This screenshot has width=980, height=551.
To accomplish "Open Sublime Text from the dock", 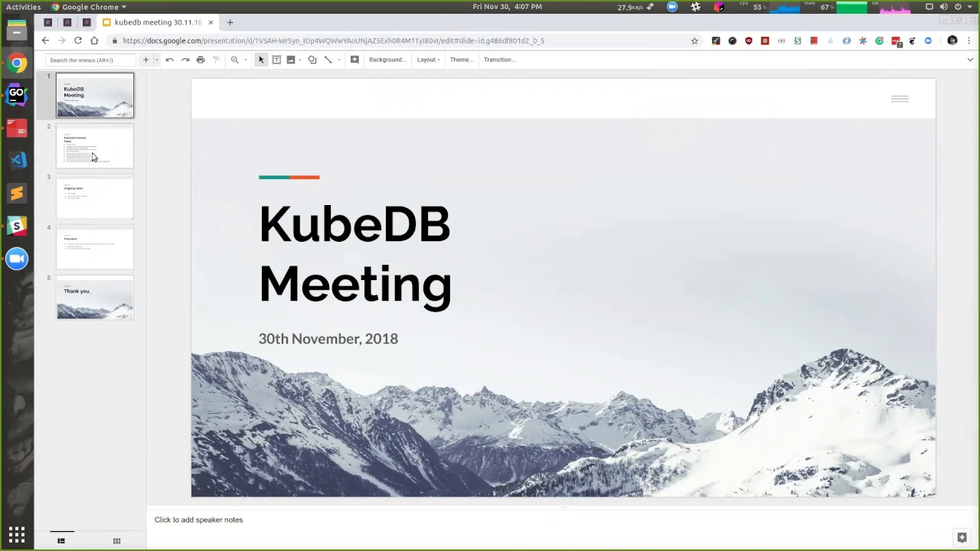I will 17,194.
